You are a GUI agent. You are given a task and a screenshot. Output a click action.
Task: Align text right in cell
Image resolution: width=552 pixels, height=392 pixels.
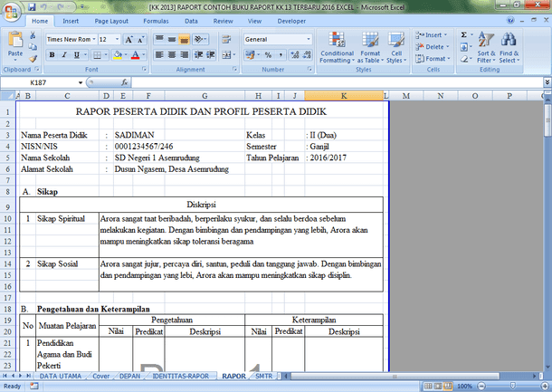[x=184, y=54]
